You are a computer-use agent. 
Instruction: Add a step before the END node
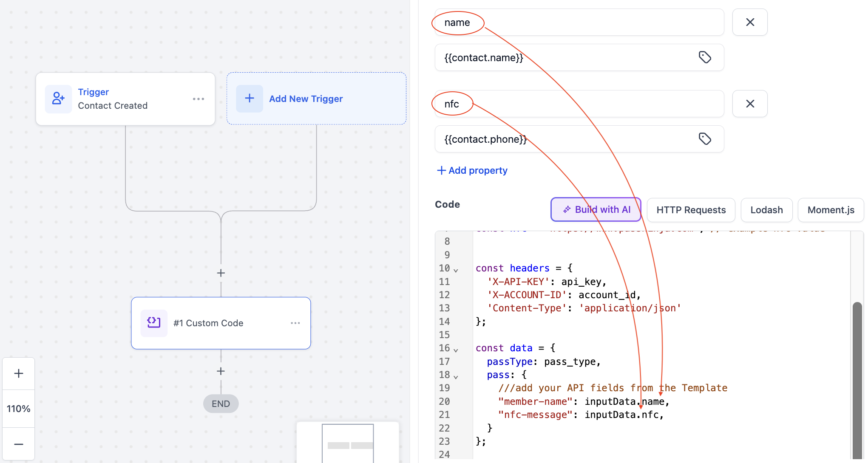point(221,371)
